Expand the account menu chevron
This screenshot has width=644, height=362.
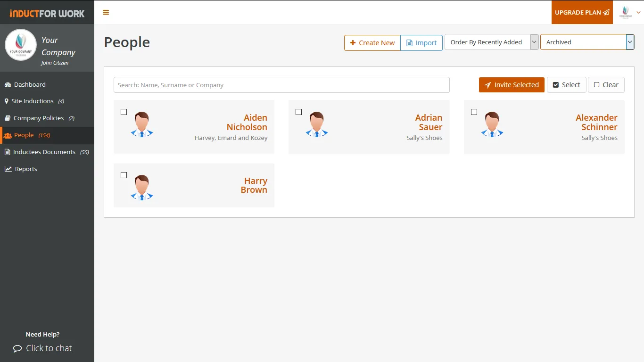point(639,13)
